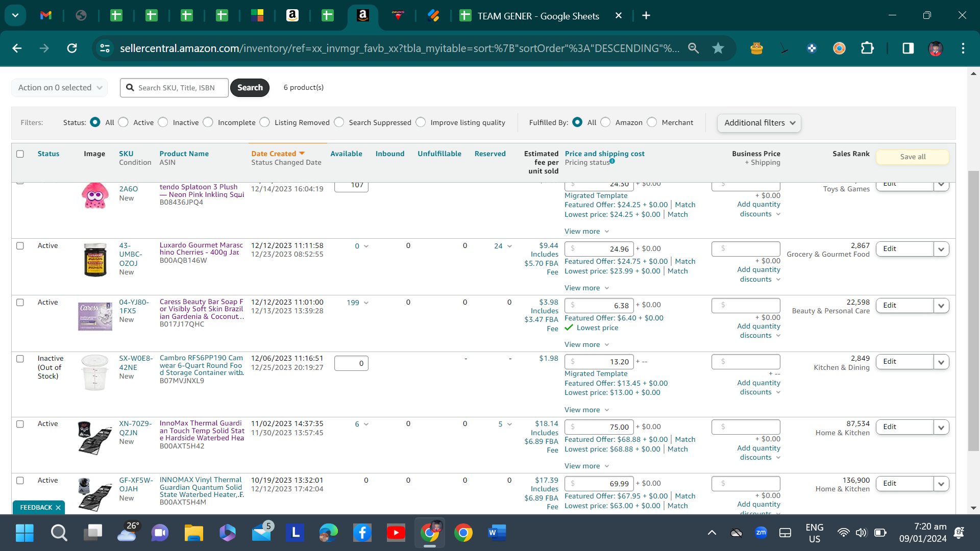
Task: Open the Chrome profile avatar
Action: [x=936, y=48]
